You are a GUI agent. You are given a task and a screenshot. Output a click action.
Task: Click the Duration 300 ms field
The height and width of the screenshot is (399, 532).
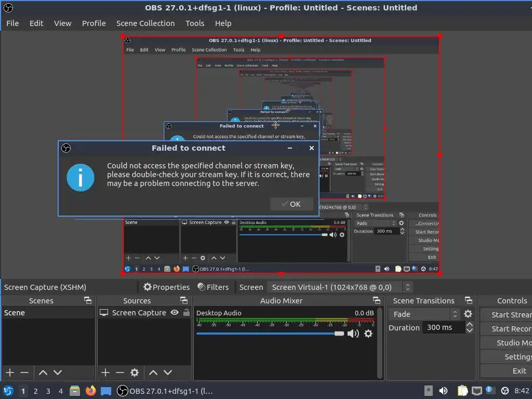point(443,327)
